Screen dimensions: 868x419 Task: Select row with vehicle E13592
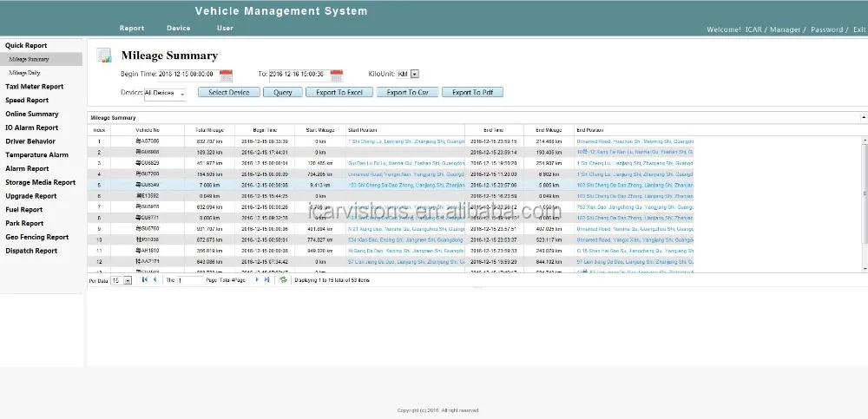(391, 196)
